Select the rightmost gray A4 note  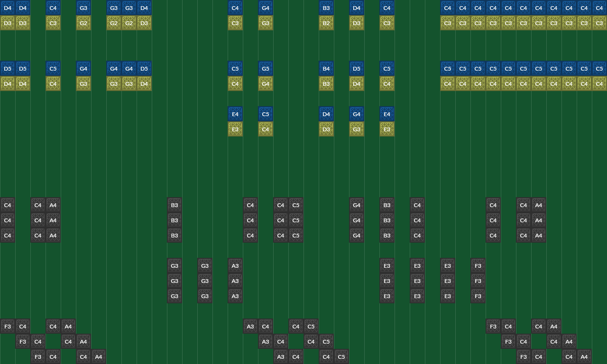(x=584, y=356)
